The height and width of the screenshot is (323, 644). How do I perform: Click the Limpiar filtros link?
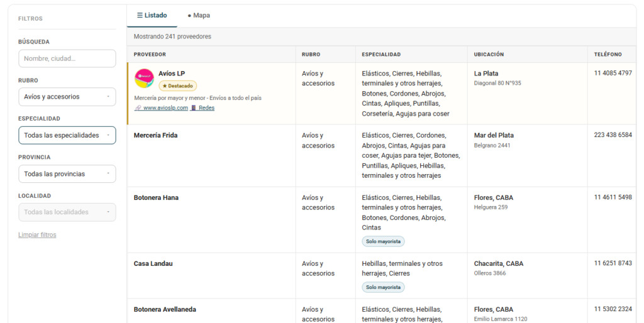coord(37,235)
